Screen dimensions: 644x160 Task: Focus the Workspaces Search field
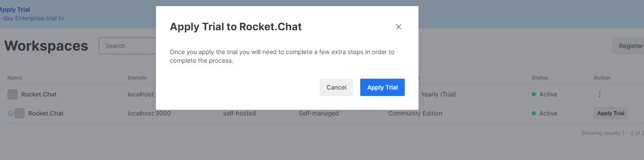pos(127,46)
